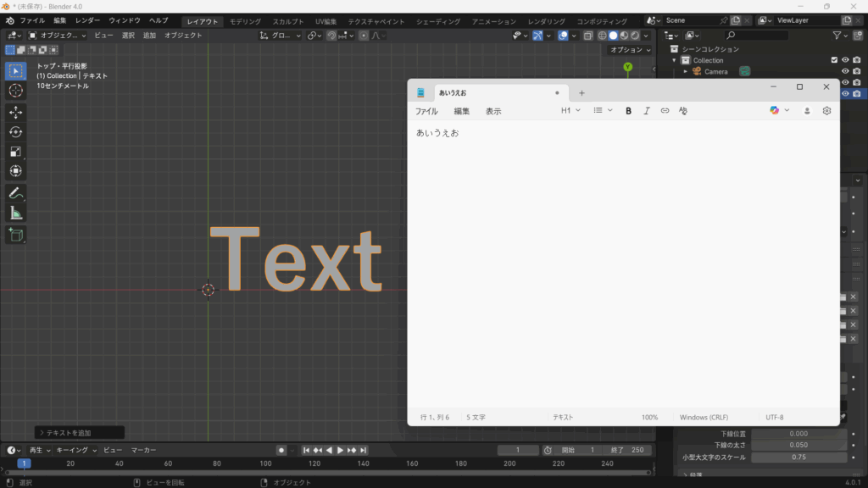Open the object mode dropdown
The height and width of the screenshot is (488, 868).
point(58,36)
